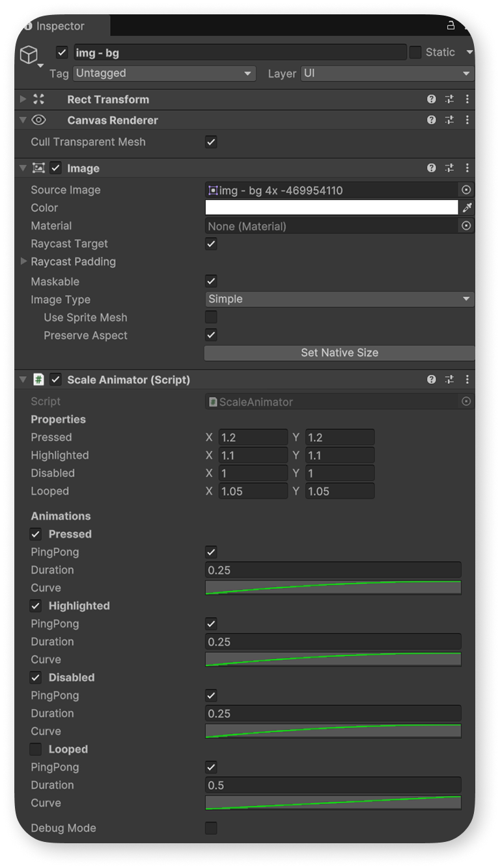This screenshot has height=868, width=500.
Task: Uncheck Preserve Aspect
Action: coord(211,335)
